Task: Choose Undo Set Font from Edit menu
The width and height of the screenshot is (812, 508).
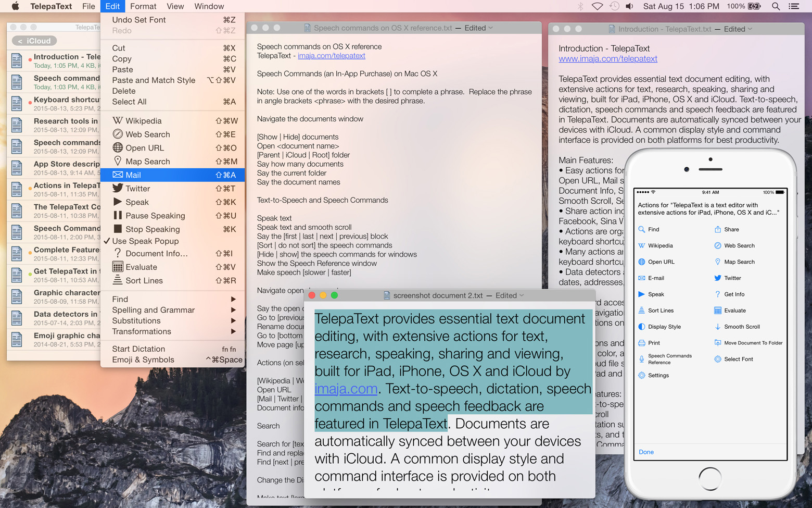Action: (x=172, y=20)
